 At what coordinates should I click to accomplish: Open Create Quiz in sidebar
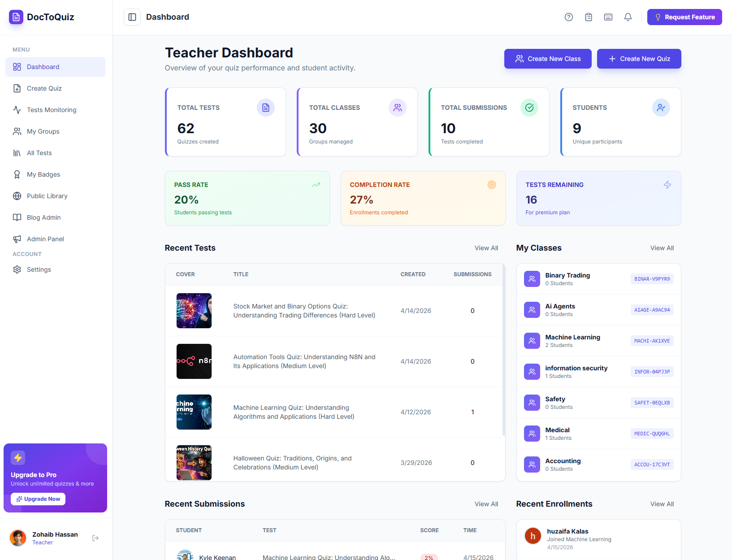click(56, 88)
